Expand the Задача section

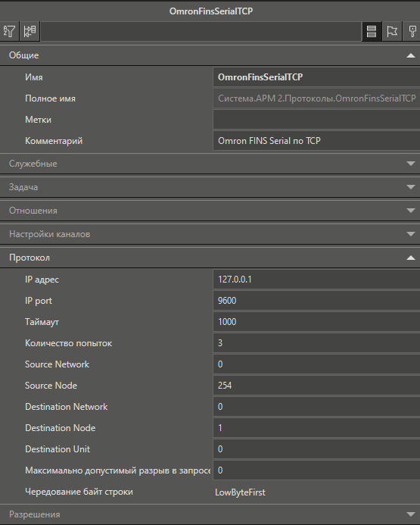210,187
